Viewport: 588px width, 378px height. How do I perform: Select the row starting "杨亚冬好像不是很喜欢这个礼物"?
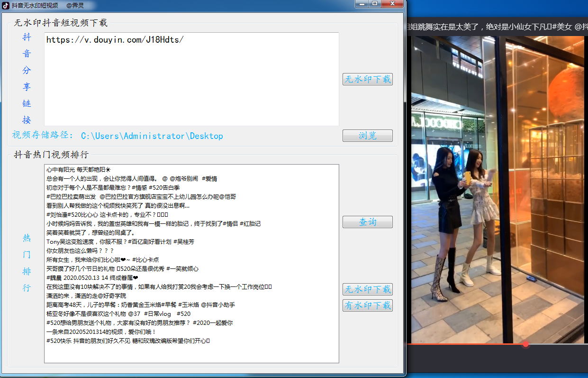191,313
